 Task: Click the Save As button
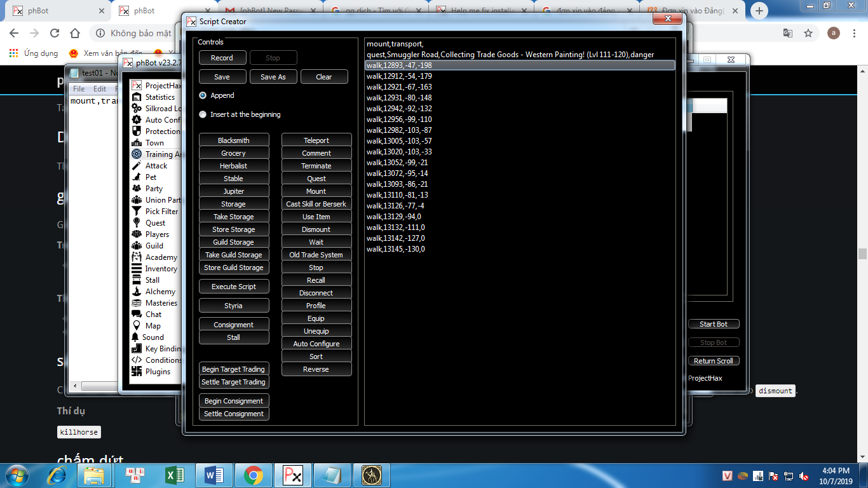click(x=273, y=77)
